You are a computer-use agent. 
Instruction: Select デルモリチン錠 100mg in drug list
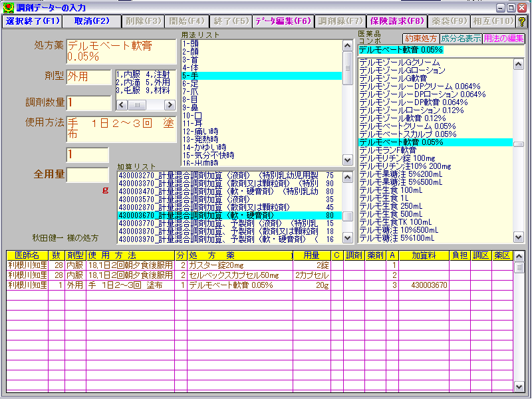click(x=436, y=158)
